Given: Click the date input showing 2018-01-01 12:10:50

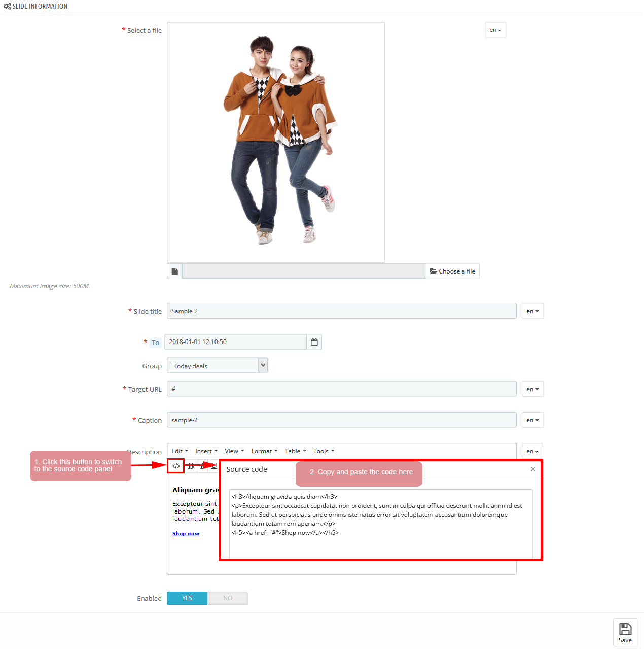Looking at the screenshot, I should [x=236, y=342].
